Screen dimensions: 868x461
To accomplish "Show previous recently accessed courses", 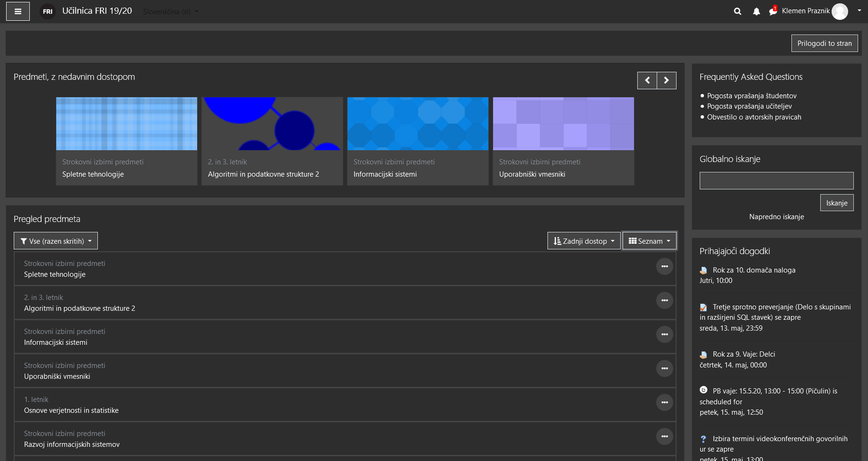I will [x=647, y=80].
